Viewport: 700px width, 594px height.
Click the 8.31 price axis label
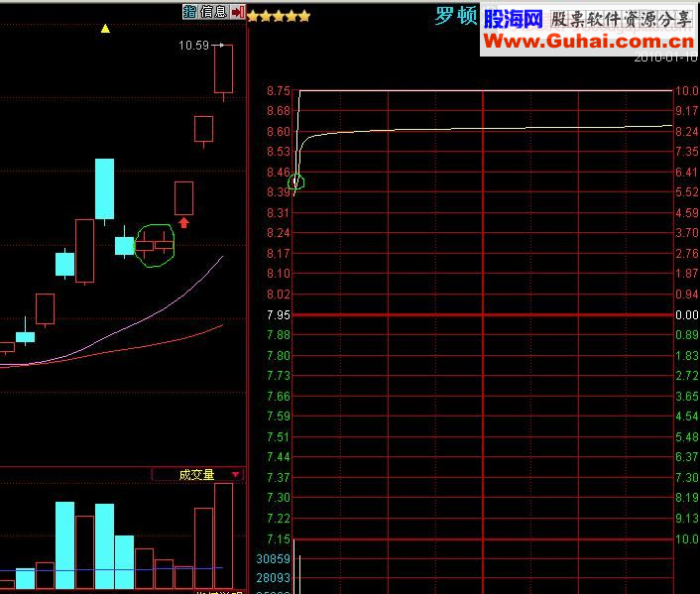279,213
